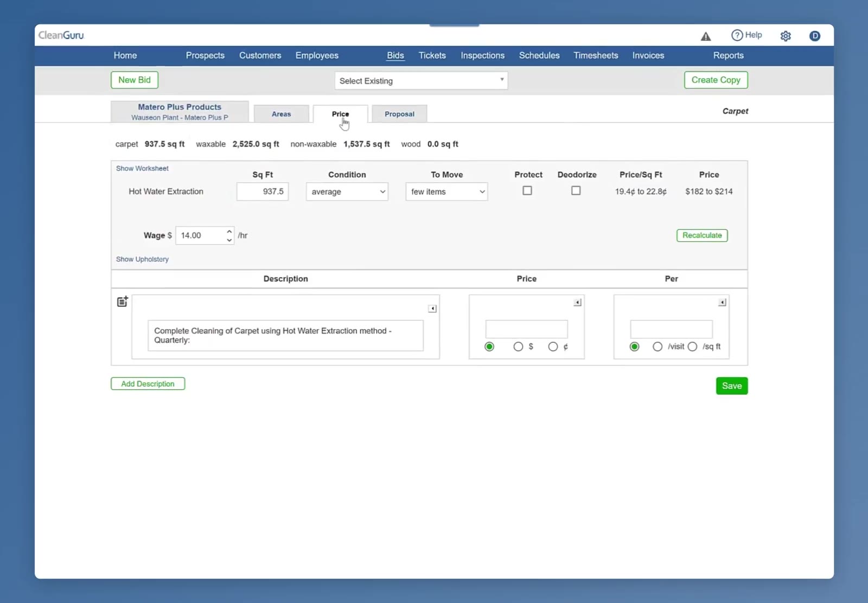The width and height of the screenshot is (868, 603).
Task: Open the Condition dropdown showing average
Action: [347, 191]
